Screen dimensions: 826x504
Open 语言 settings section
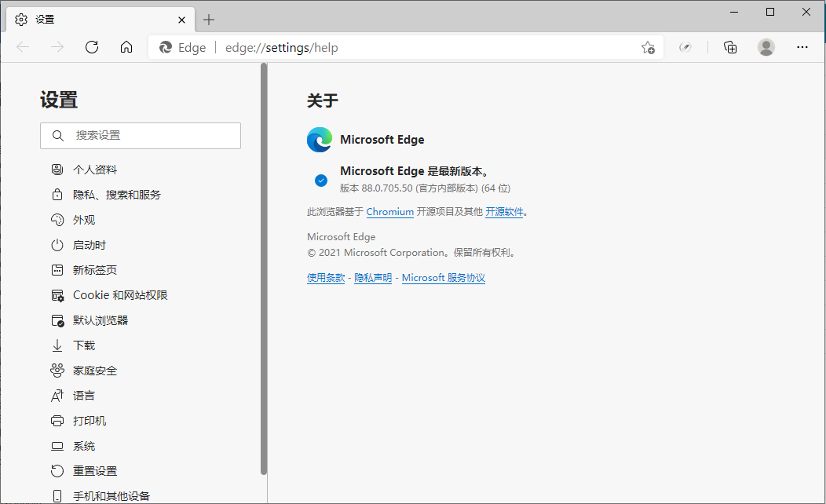point(84,396)
